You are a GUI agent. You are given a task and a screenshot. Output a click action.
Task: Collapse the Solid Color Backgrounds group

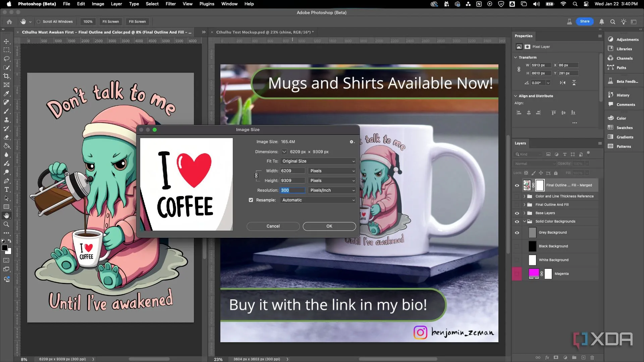tap(524, 221)
